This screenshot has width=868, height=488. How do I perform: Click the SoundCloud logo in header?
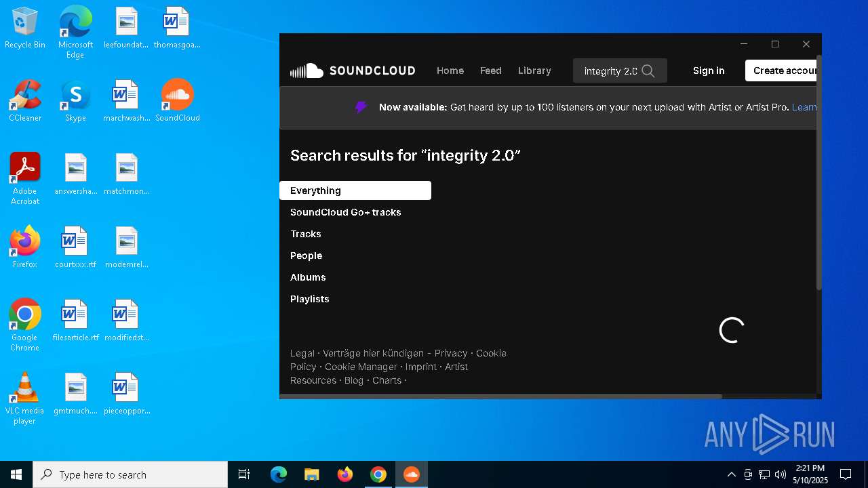(353, 70)
